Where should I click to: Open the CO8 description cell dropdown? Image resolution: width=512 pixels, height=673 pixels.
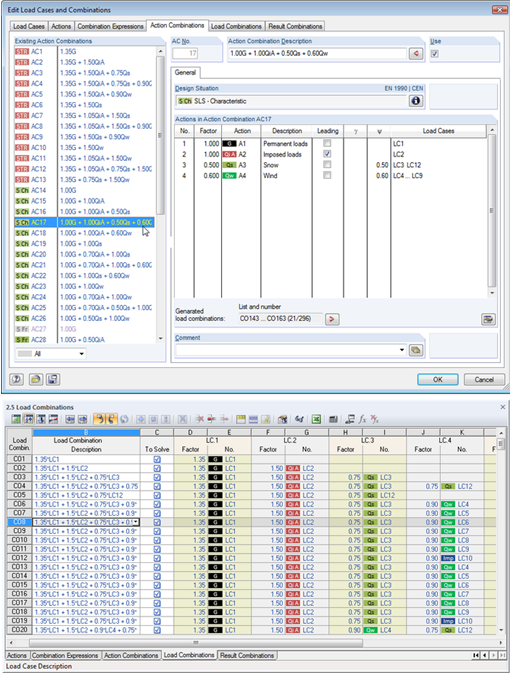[x=136, y=522]
